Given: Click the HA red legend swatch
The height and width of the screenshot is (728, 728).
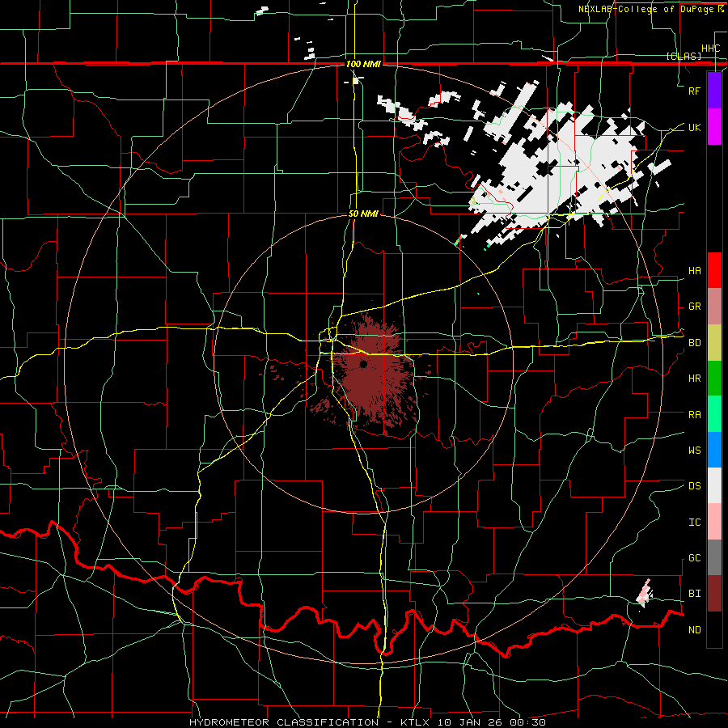Looking at the screenshot, I should pos(714,270).
